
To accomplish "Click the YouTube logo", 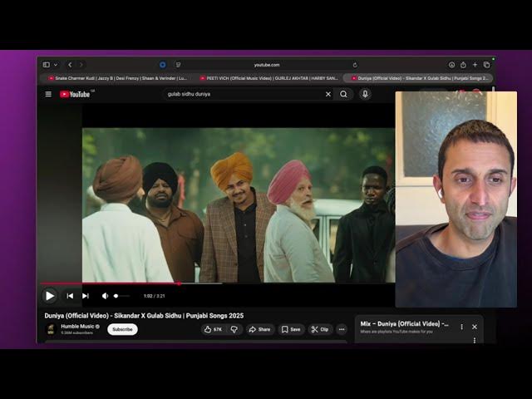I will tap(75, 94).
